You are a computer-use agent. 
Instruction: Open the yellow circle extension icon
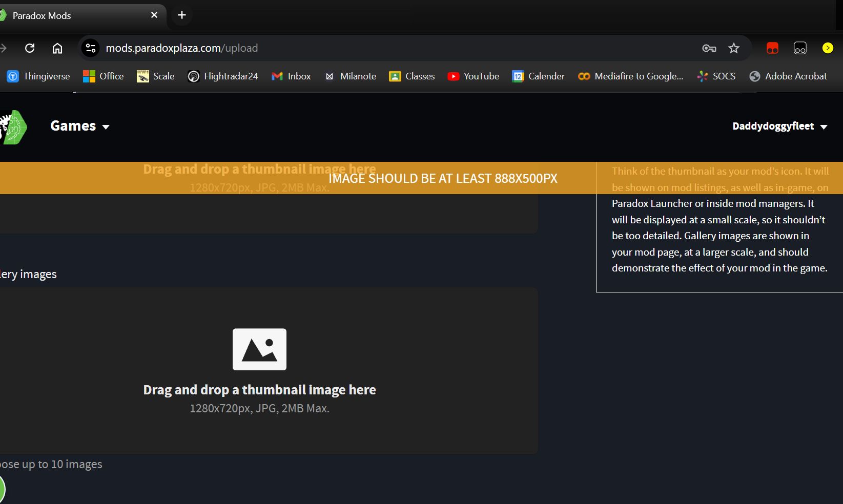coord(827,48)
